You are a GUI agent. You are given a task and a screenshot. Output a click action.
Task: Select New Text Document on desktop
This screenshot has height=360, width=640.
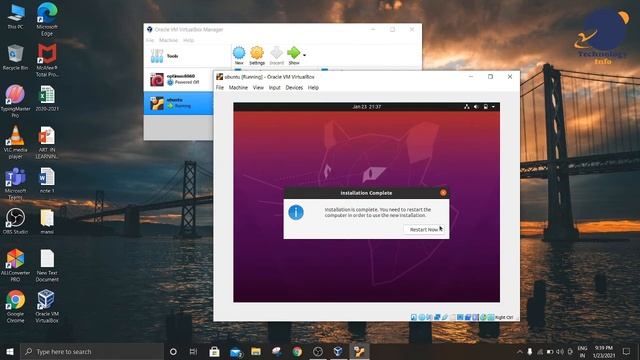tap(47, 266)
